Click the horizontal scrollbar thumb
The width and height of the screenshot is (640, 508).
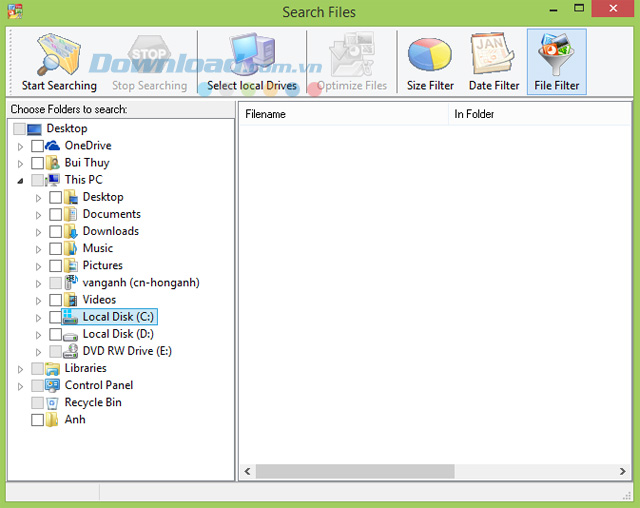click(355, 471)
